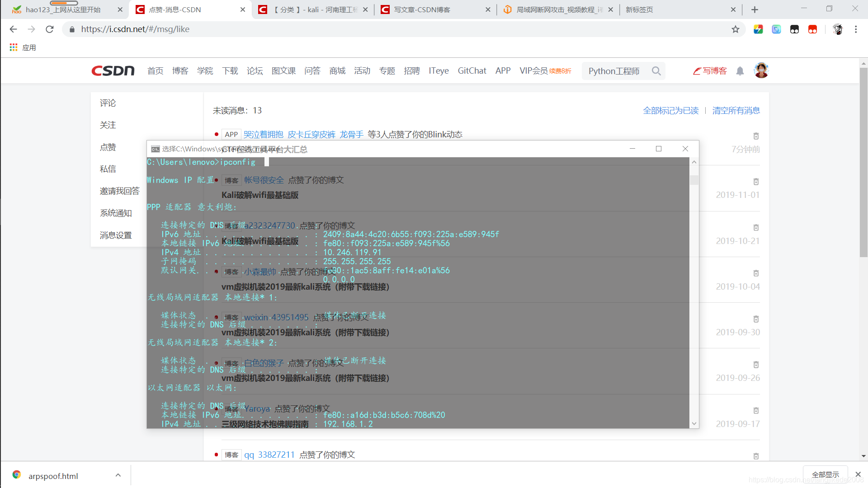Click the 应用 apps grid icon

pos(13,47)
